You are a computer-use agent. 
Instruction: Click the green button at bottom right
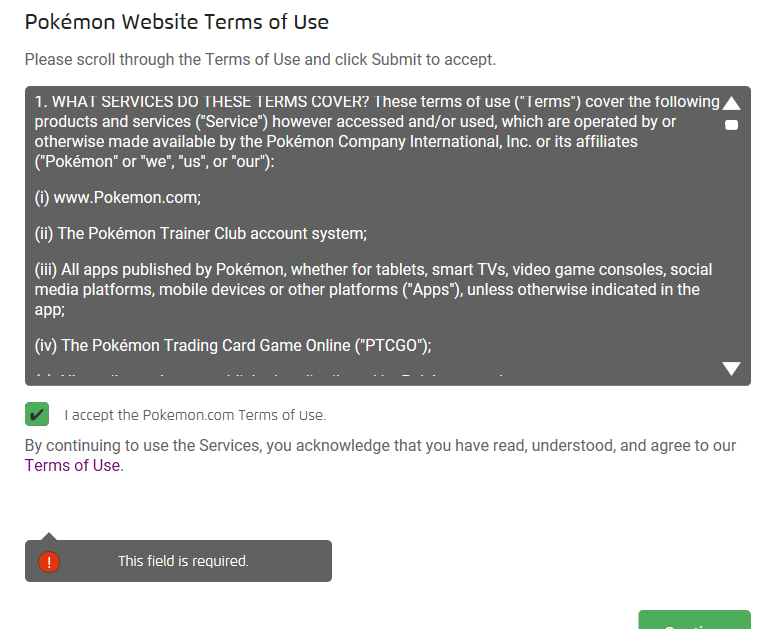pyautogui.click(x=694, y=620)
